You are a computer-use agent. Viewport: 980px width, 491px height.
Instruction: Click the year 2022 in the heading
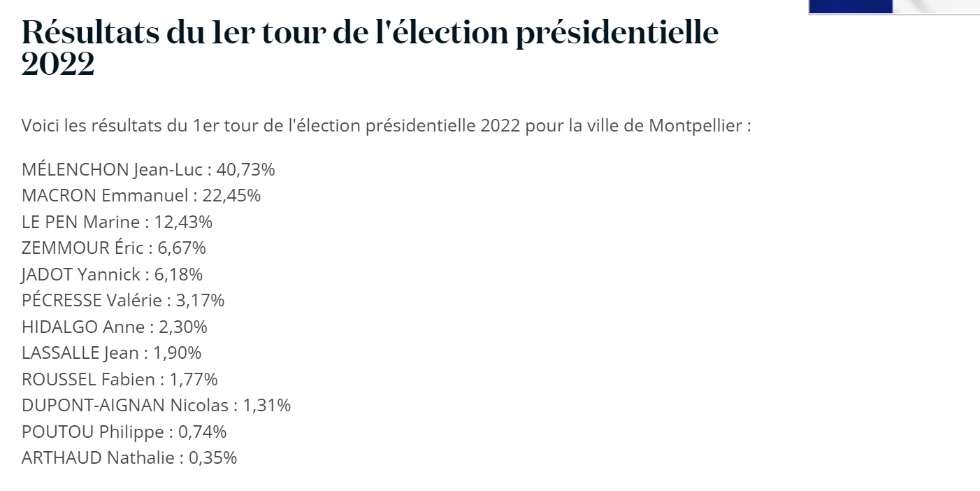pos(58,65)
